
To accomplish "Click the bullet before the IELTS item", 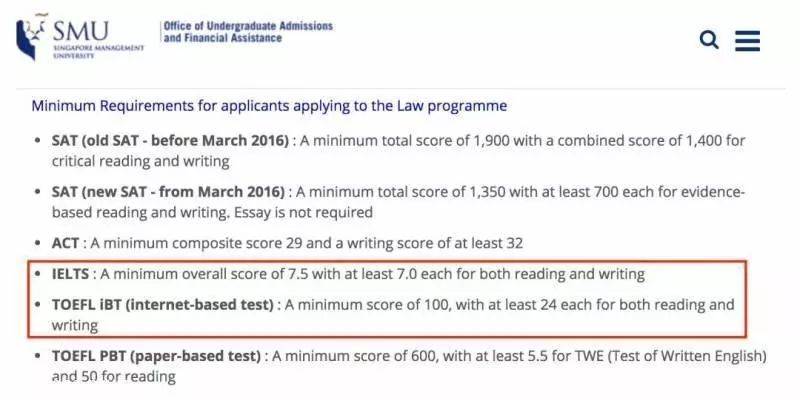I will pos(37,274).
